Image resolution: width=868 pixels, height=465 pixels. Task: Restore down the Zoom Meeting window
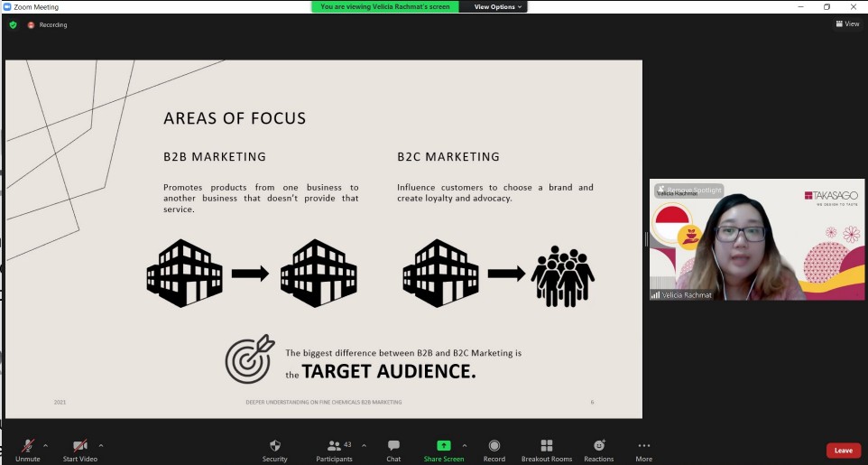tap(826, 6)
